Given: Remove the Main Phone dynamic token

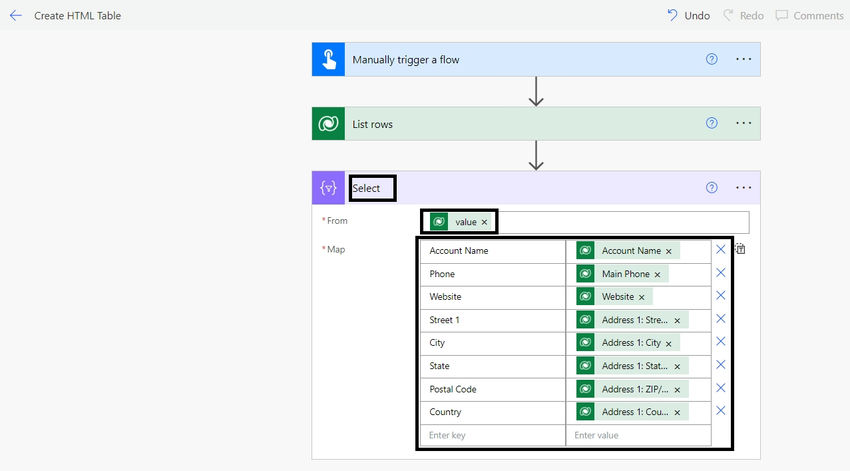Looking at the screenshot, I should pyautogui.click(x=658, y=274).
